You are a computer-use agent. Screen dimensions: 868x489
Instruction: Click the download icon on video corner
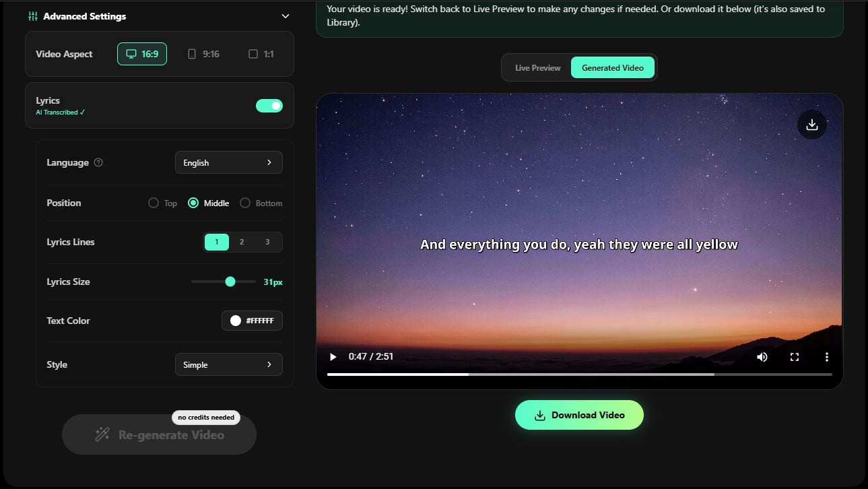(811, 125)
